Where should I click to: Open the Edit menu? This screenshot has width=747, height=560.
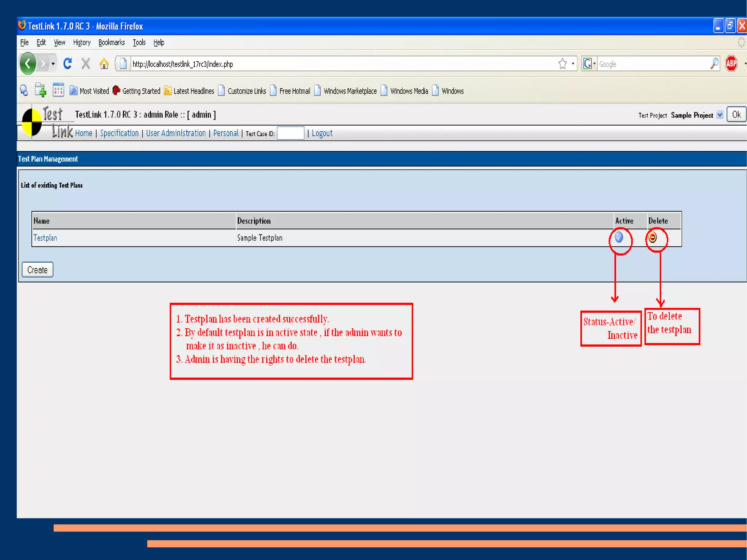[41, 43]
